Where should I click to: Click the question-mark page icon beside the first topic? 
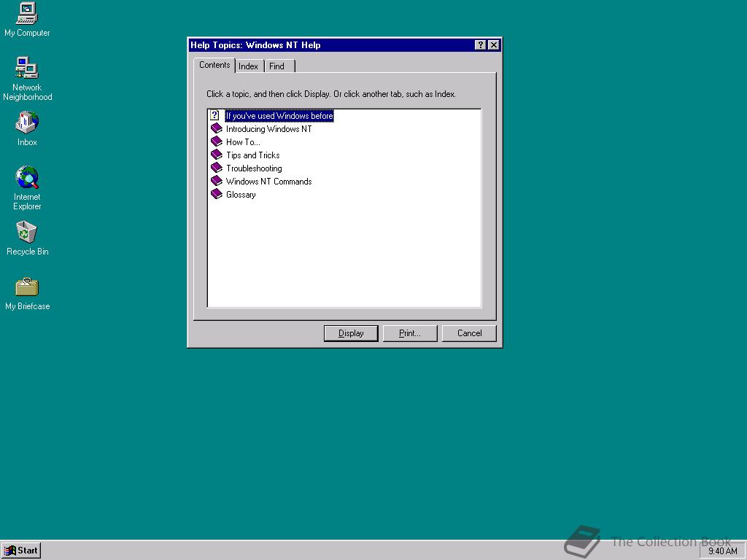[x=215, y=115]
